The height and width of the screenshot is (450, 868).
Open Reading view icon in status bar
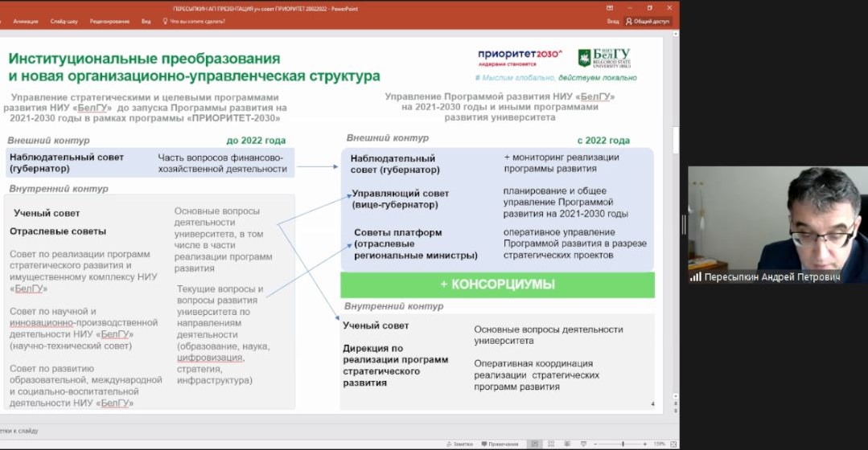click(x=568, y=444)
